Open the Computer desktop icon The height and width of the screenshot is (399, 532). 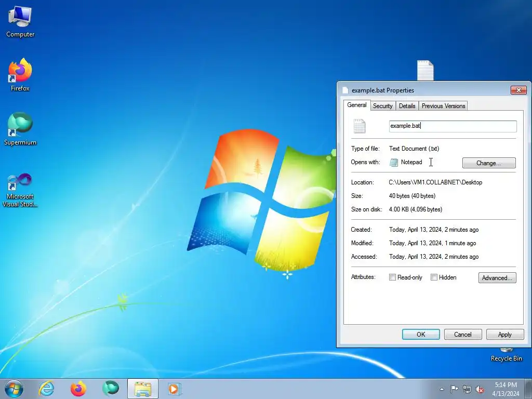pyautogui.click(x=20, y=22)
